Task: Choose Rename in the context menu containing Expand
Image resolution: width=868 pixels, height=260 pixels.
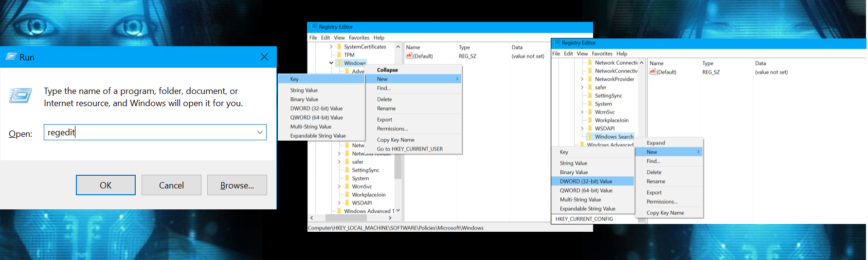Action: pyautogui.click(x=656, y=181)
